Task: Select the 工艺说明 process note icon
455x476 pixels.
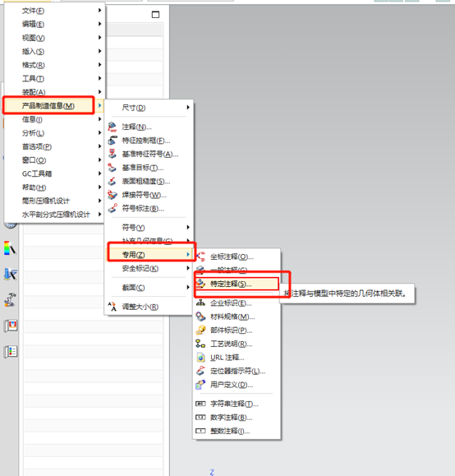Action: [x=200, y=344]
